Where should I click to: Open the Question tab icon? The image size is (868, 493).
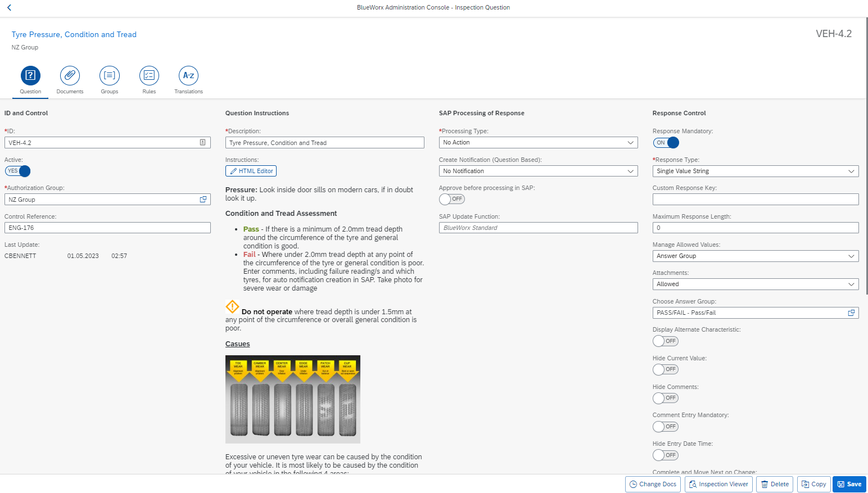[x=30, y=75]
